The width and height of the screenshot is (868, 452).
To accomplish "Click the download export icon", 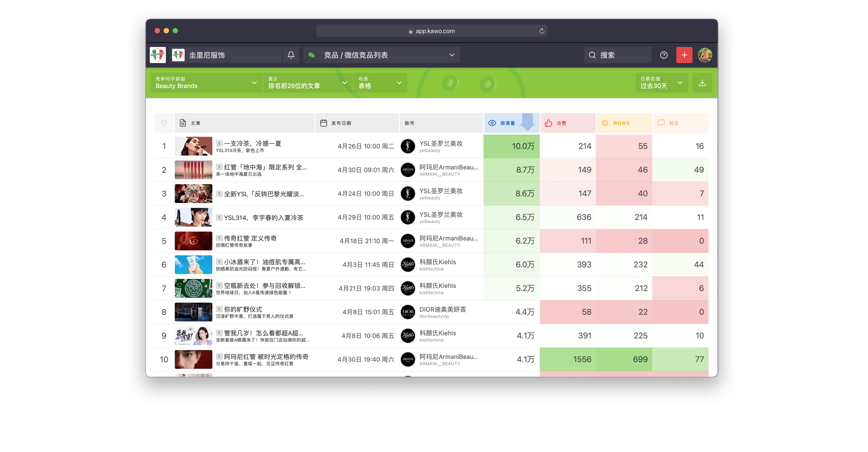I will click(x=702, y=83).
